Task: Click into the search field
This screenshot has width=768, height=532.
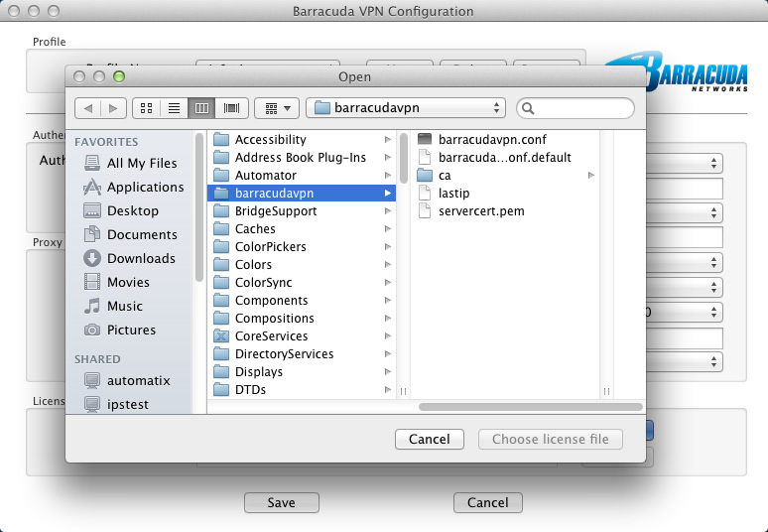Action: coord(576,108)
